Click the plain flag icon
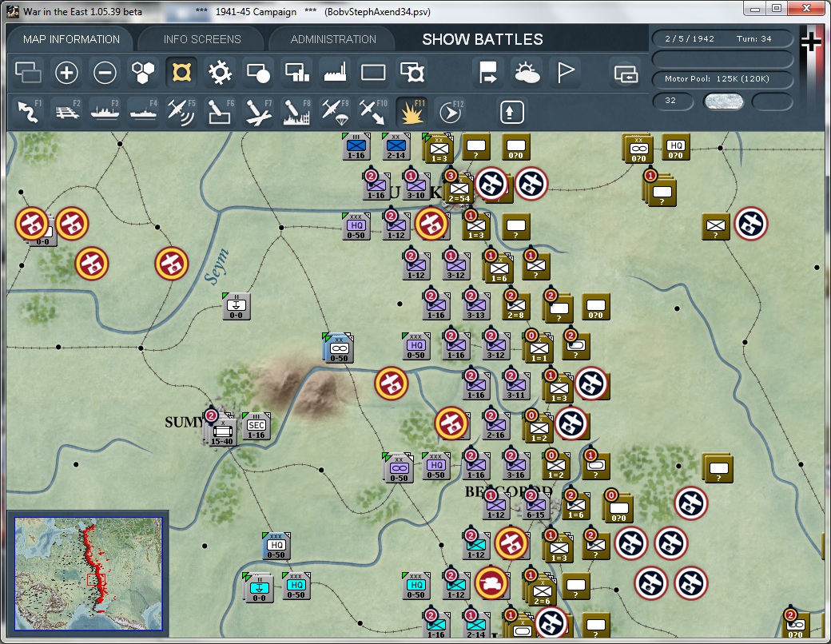The image size is (831, 644). click(x=565, y=73)
